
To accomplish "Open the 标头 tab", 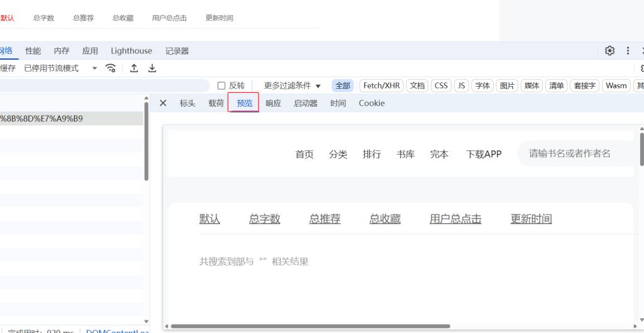I will pyautogui.click(x=187, y=103).
